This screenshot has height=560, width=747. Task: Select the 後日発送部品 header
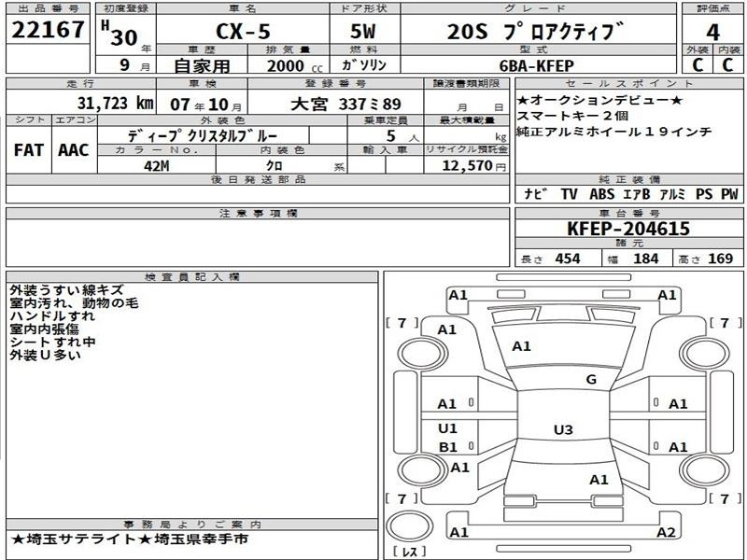point(258,179)
